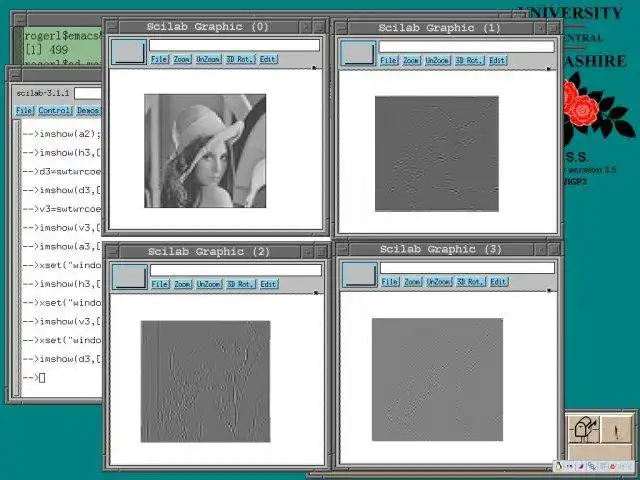
Task: Open Control menu in scilab-3.1.1 window
Action: (55, 111)
